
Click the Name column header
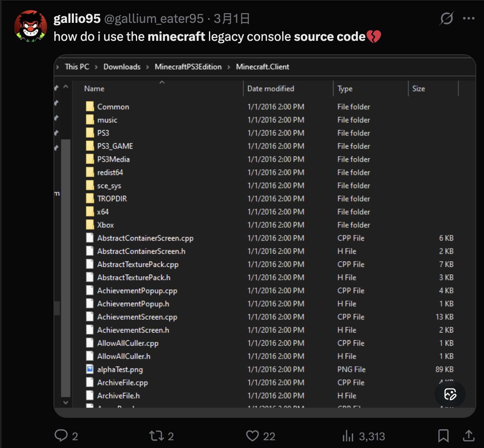(x=94, y=89)
